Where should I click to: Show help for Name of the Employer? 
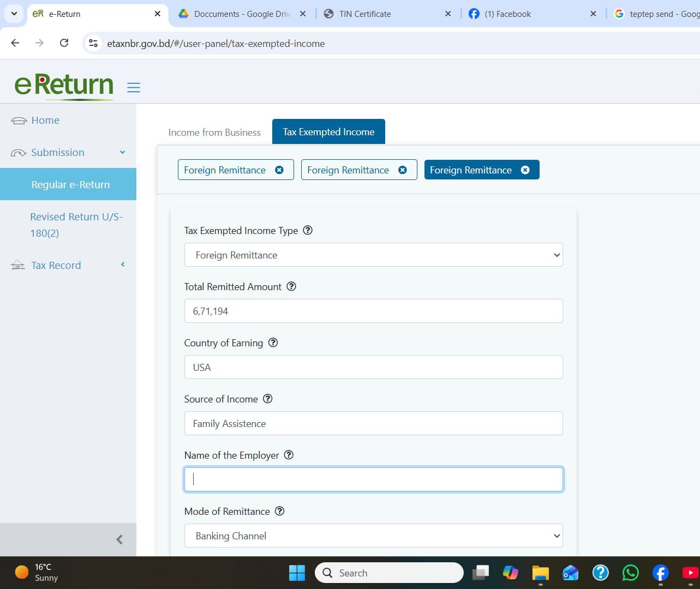(289, 455)
